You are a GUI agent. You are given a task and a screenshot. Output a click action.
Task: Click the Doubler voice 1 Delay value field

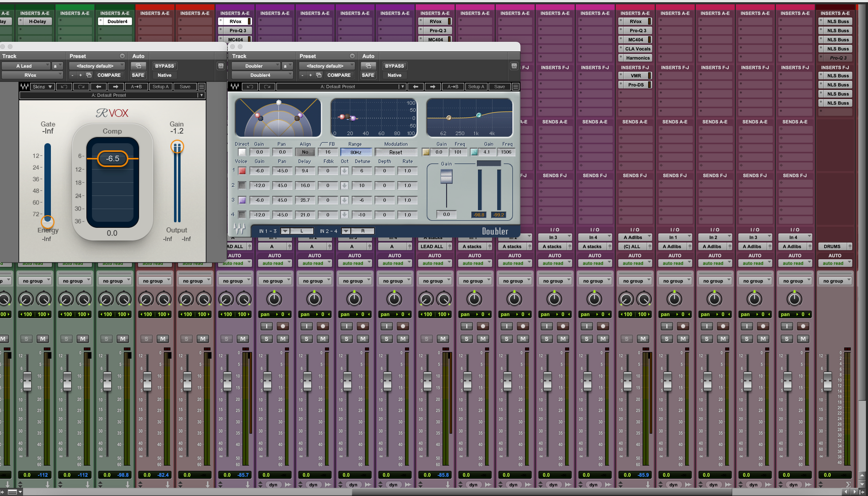click(x=305, y=171)
